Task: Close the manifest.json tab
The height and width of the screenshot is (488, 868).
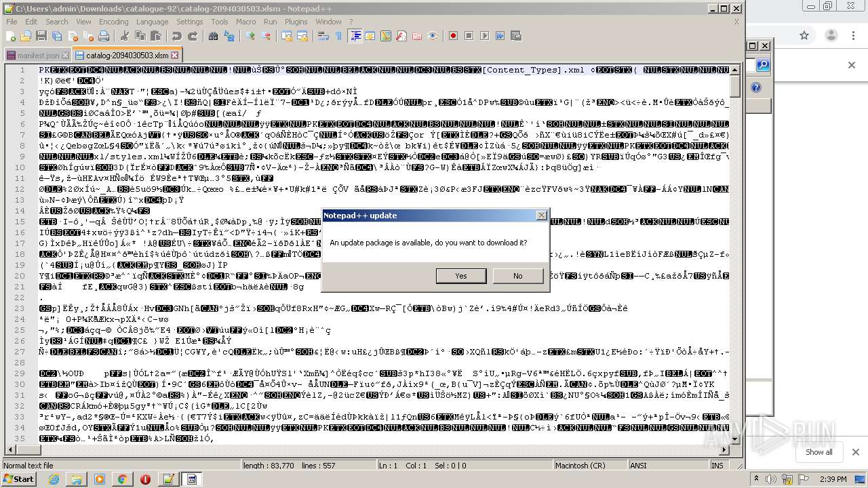Action: [x=65, y=56]
